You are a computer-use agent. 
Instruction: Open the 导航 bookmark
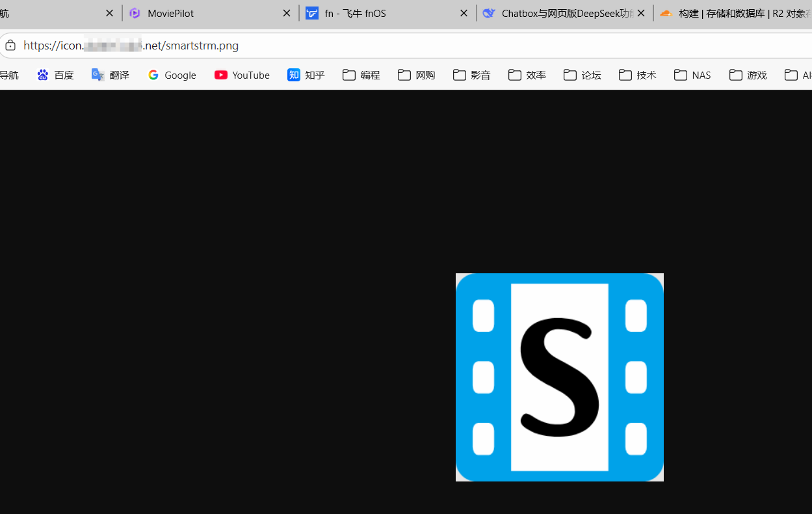[x=9, y=75]
